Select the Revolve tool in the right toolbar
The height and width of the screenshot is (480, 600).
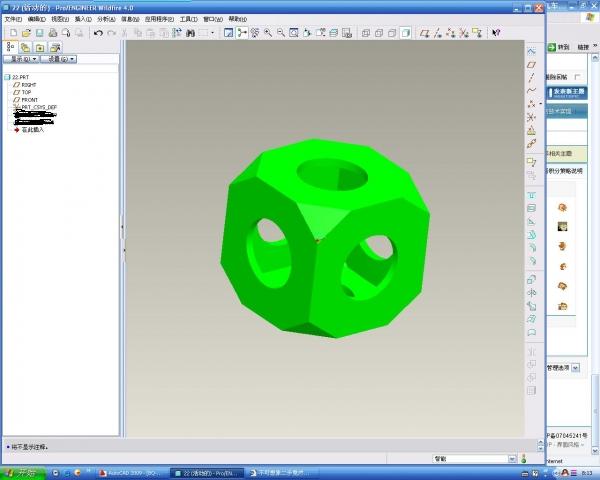(531, 292)
